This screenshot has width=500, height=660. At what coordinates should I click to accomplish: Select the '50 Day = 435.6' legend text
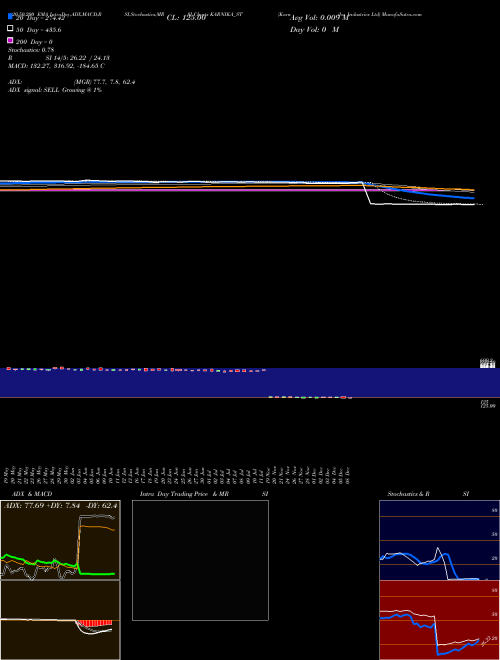(x=39, y=30)
